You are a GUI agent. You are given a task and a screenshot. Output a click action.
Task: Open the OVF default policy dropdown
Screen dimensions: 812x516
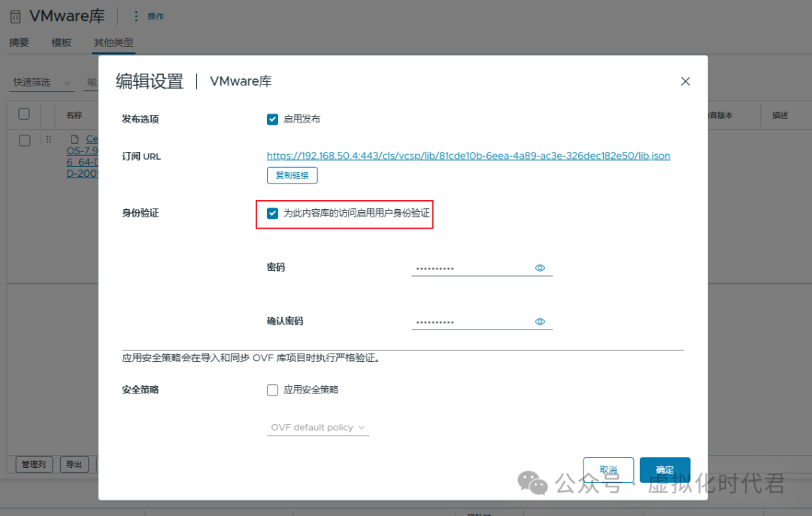317,427
